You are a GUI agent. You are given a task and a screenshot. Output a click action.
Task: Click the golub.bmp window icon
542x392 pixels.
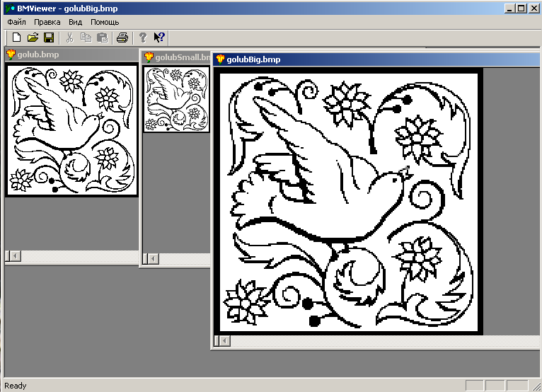click(11, 54)
